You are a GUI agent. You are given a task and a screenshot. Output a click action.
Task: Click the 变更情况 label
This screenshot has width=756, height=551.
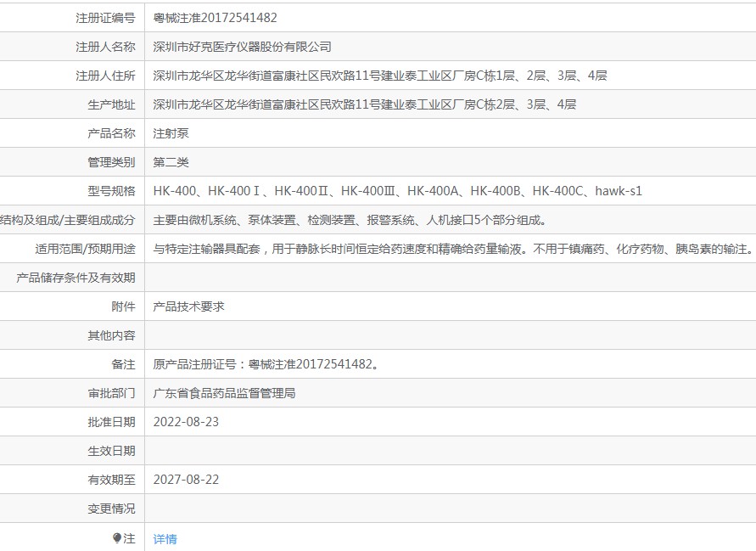[x=111, y=509]
